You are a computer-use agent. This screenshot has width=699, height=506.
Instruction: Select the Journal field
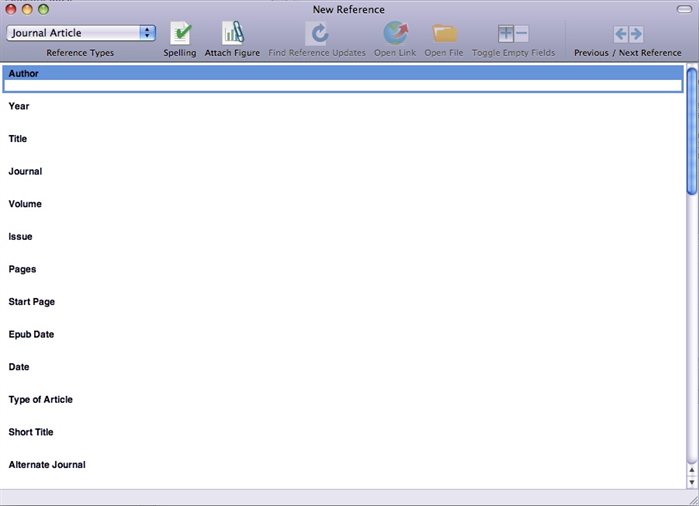25,172
